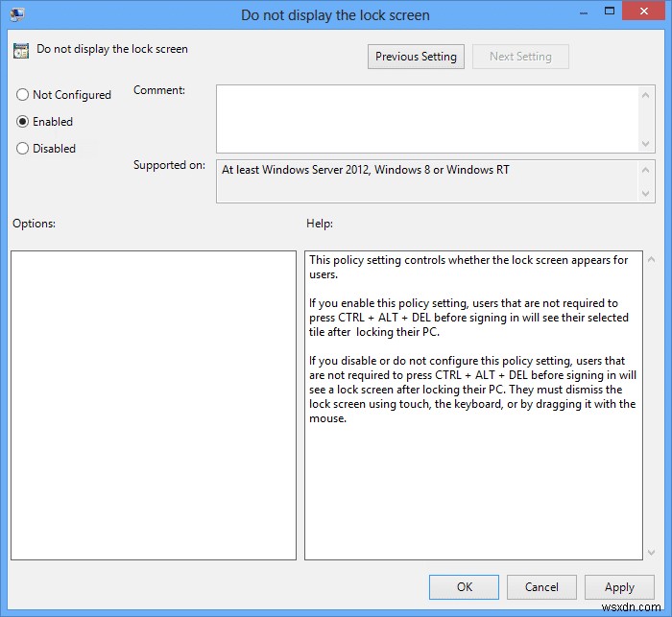Close the dialog with the red X
Screen dimensions: 672x617
[644, 12]
